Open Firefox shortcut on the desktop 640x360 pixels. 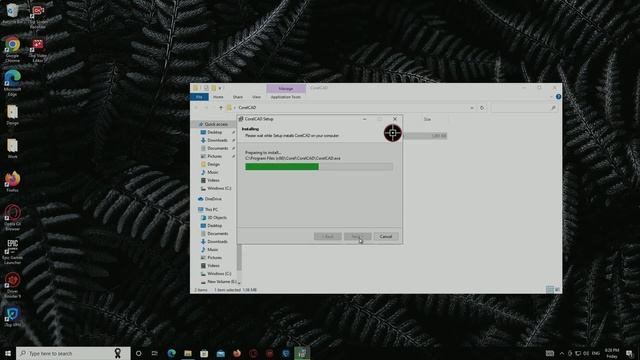pos(12,182)
